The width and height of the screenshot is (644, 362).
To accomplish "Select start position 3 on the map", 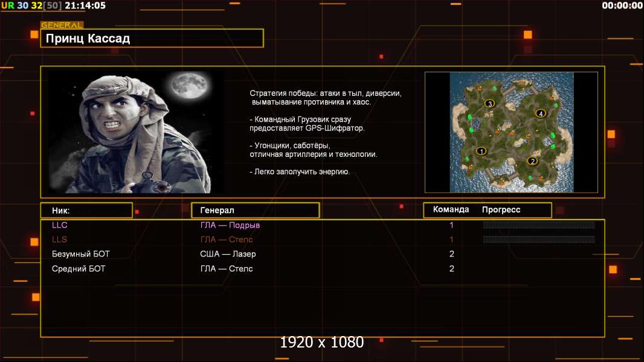I will pyautogui.click(x=490, y=104).
